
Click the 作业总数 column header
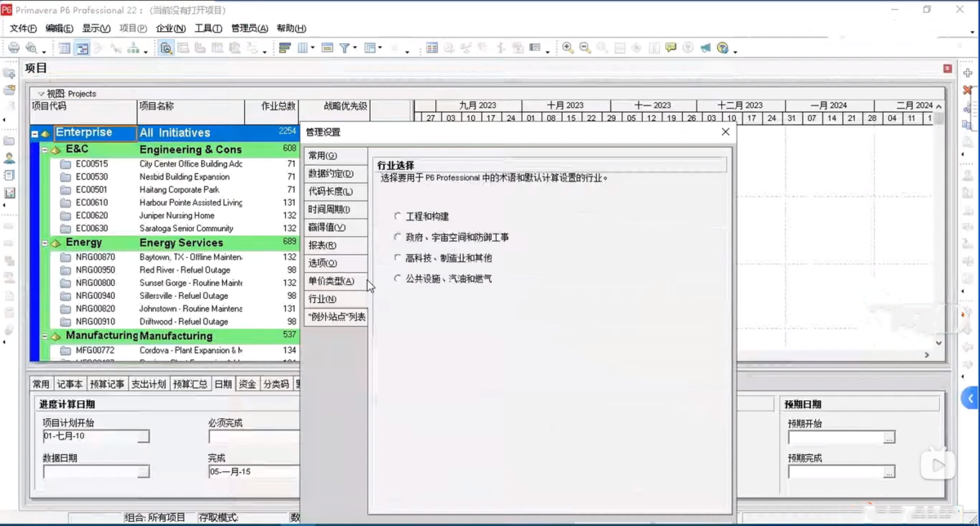tap(272, 112)
